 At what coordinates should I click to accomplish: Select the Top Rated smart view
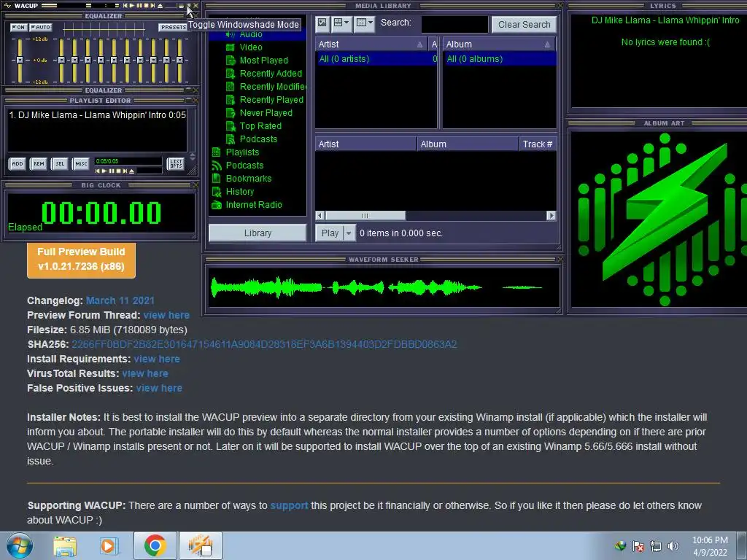[254, 125]
